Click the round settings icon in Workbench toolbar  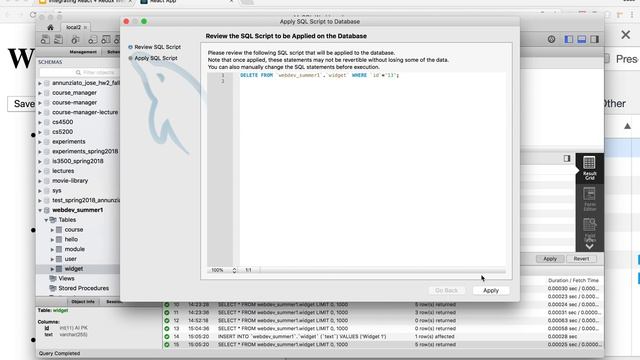point(551,39)
